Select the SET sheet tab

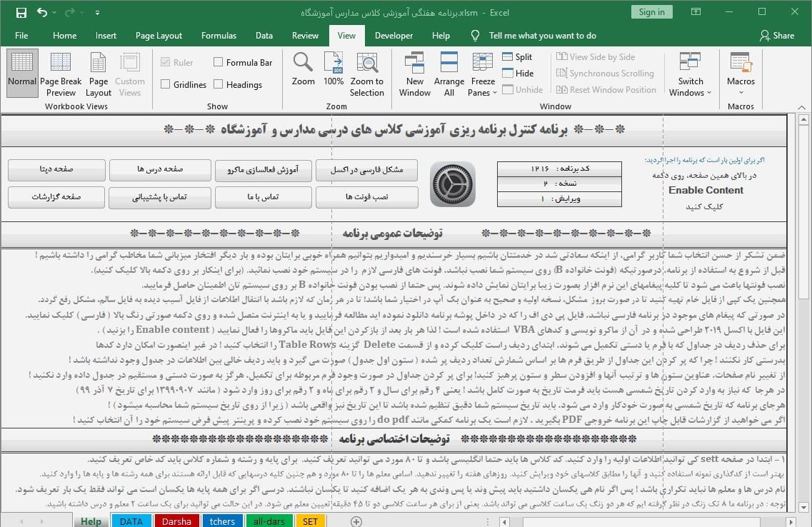pyautogui.click(x=310, y=521)
